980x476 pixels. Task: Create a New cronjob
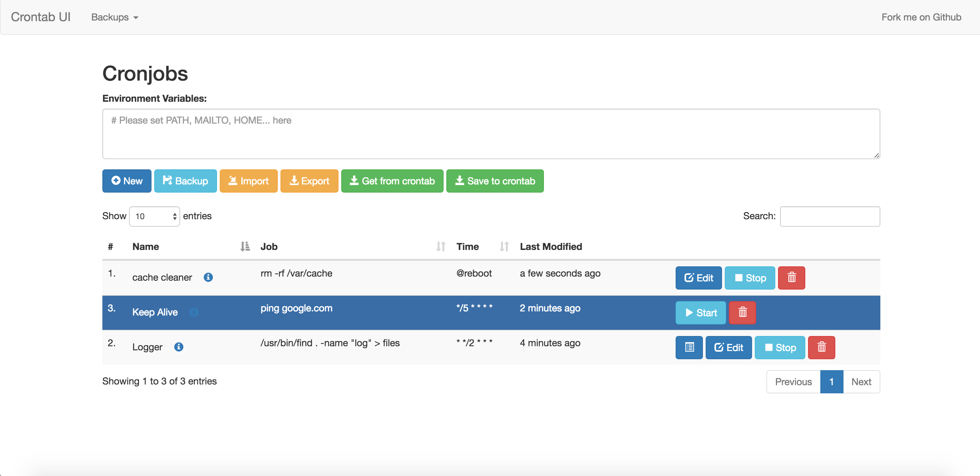(127, 181)
